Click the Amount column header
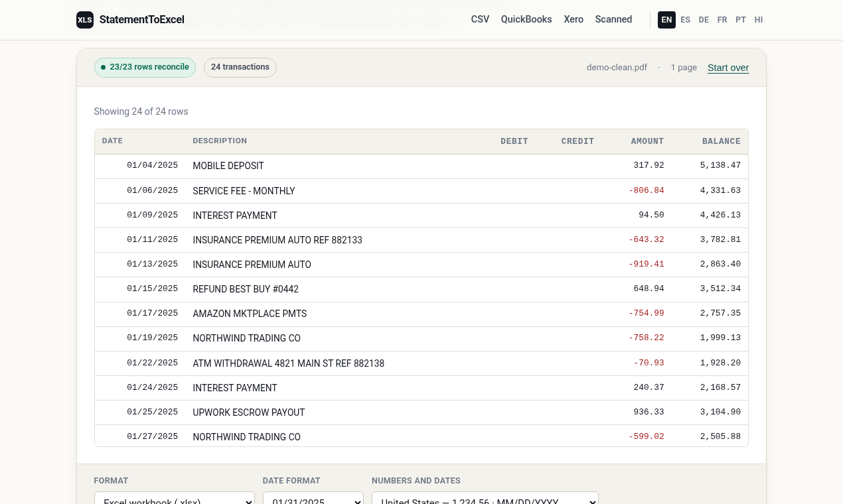 point(647,141)
